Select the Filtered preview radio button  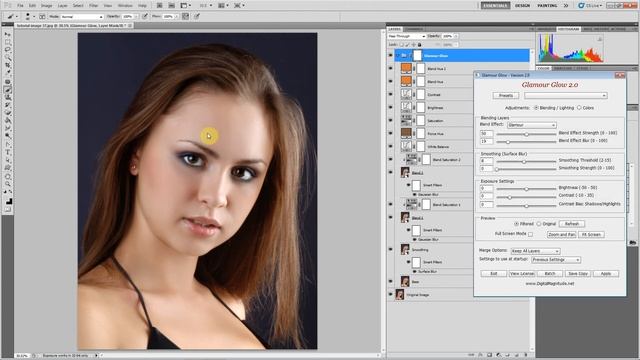pos(516,224)
